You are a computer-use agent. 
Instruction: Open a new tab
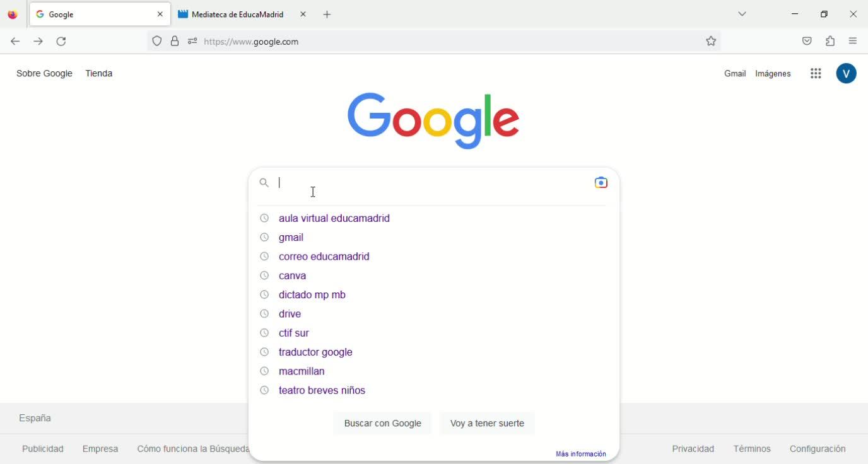[327, 14]
